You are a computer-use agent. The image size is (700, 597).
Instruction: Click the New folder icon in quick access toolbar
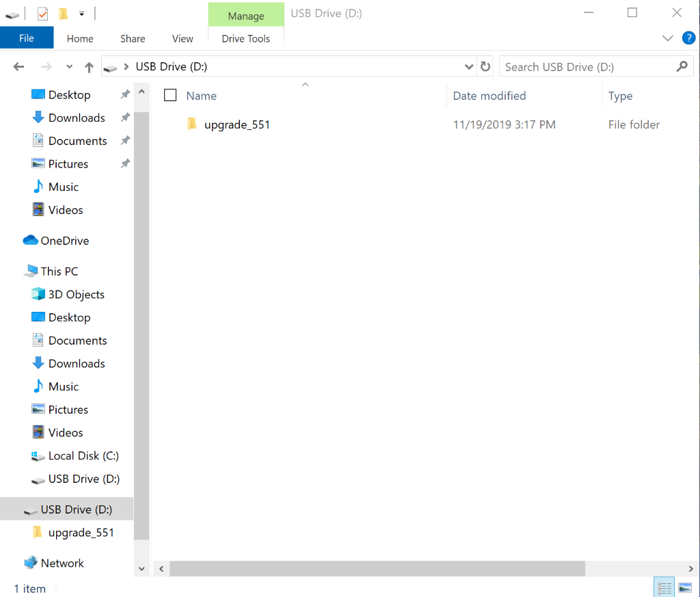[x=64, y=14]
